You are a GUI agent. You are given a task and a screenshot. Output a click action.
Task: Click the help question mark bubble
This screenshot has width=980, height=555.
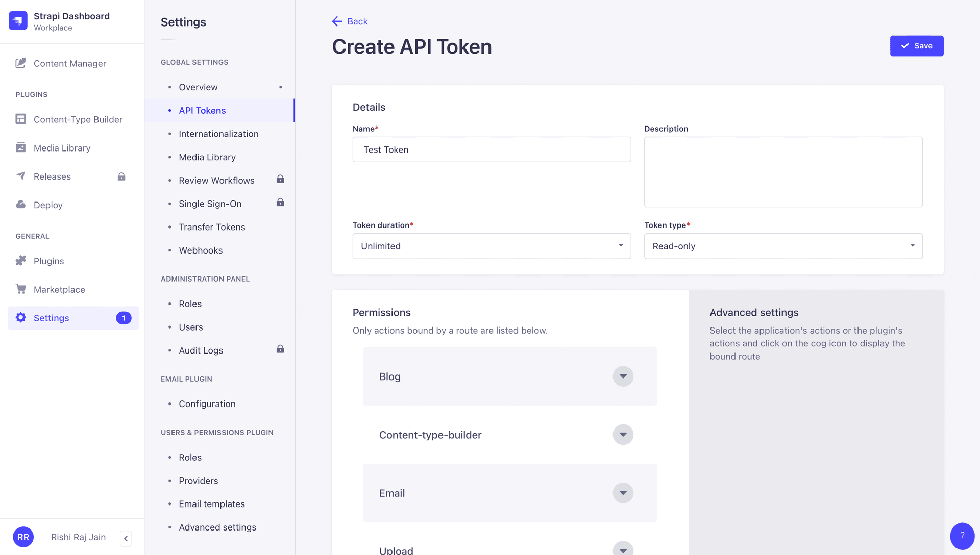(963, 536)
